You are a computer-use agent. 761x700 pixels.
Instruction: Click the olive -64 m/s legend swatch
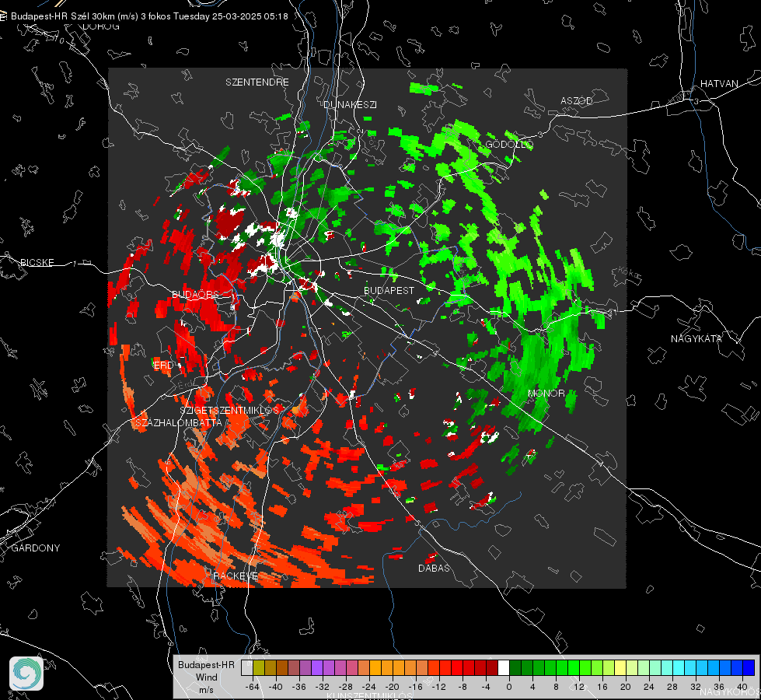pos(258,668)
